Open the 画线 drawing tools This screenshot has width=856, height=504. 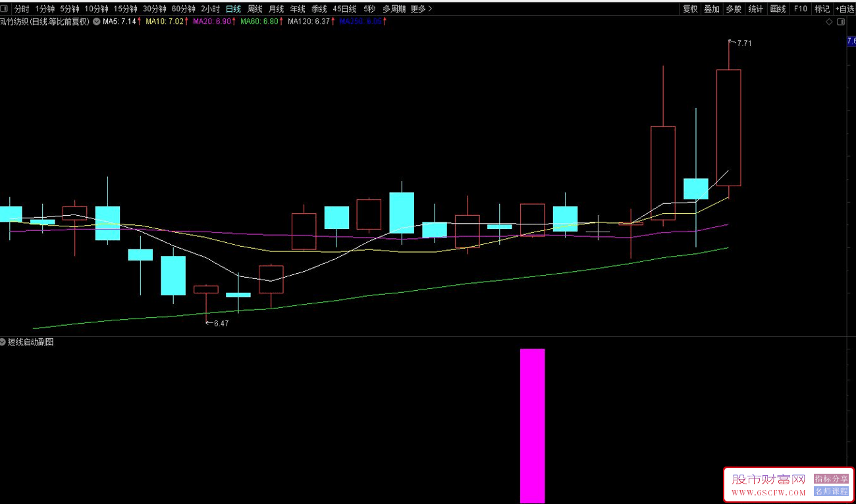point(778,9)
